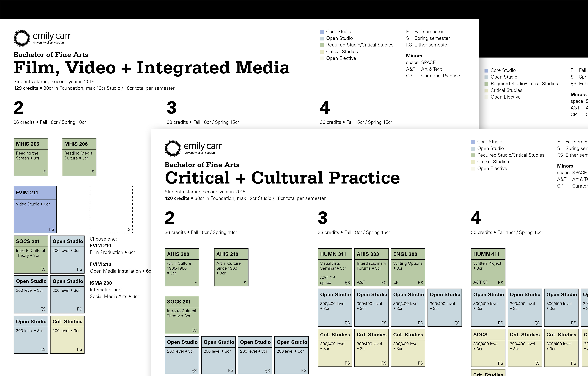Open the MHIS 206 Reading Media Culture course box

tap(79, 157)
